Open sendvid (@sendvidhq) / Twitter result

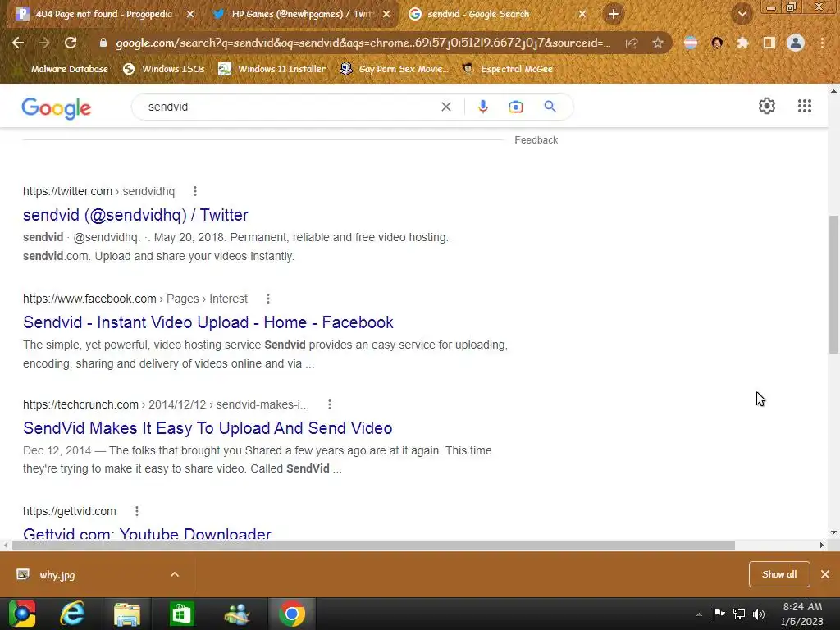click(135, 215)
